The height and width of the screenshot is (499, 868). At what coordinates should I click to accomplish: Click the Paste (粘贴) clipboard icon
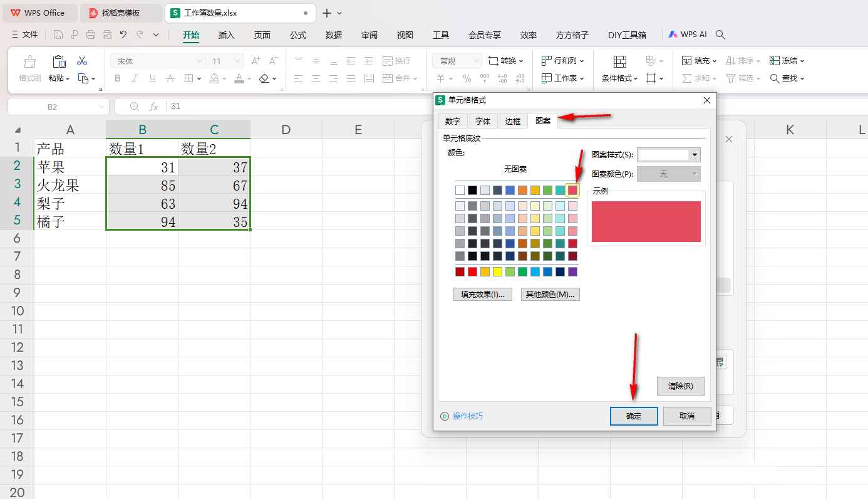[x=59, y=61]
